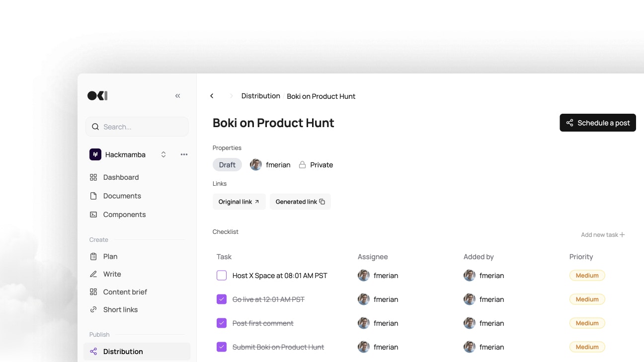644x362 pixels.
Task: Click the Plan clipboard icon
Action: (x=93, y=257)
